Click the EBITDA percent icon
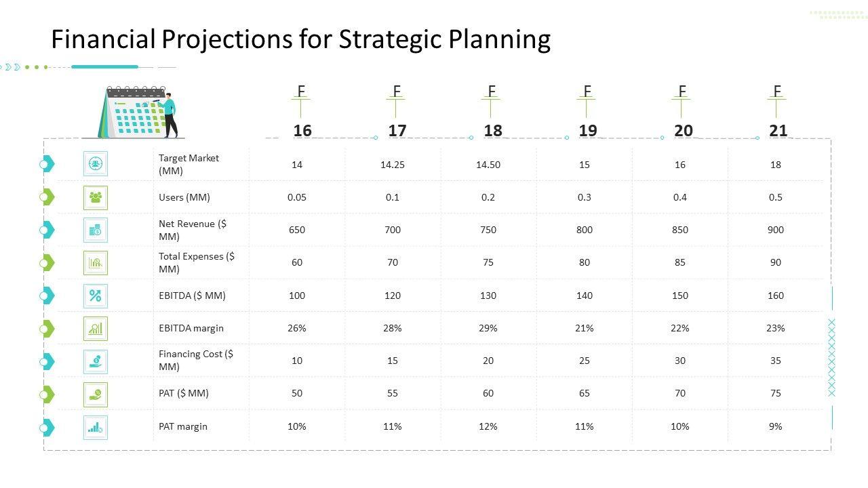This screenshot has width=868, height=488. click(x=96, y=296)
